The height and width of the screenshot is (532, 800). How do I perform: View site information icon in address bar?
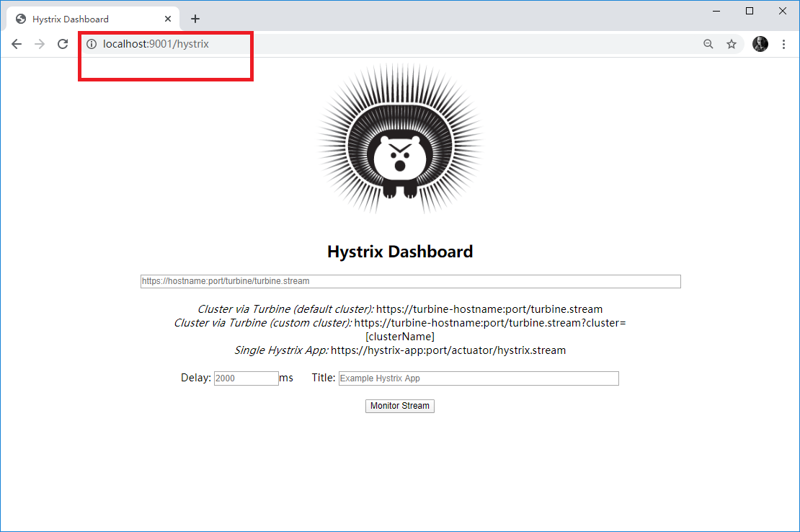pyautogui.click(x=92, y=45)
